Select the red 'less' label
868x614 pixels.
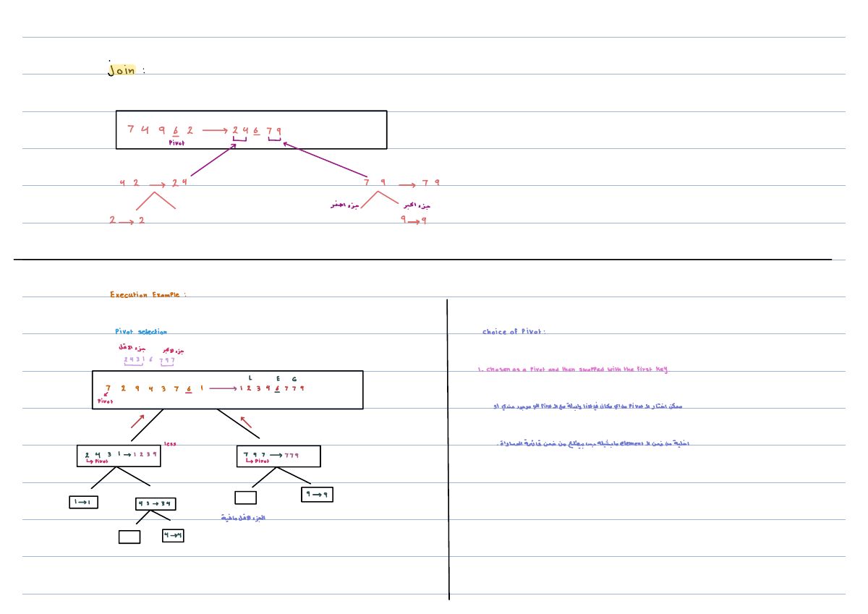[170, 444]
